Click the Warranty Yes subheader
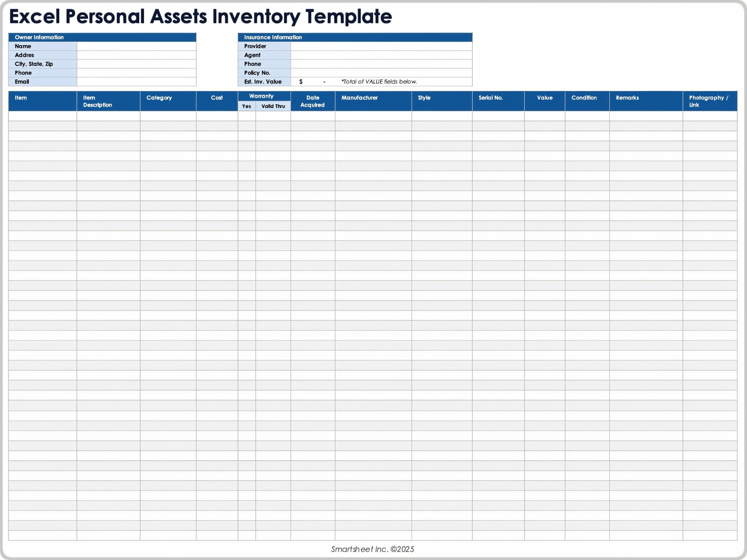The height and width of the screenshot is (560, 747). pos(246,106)
